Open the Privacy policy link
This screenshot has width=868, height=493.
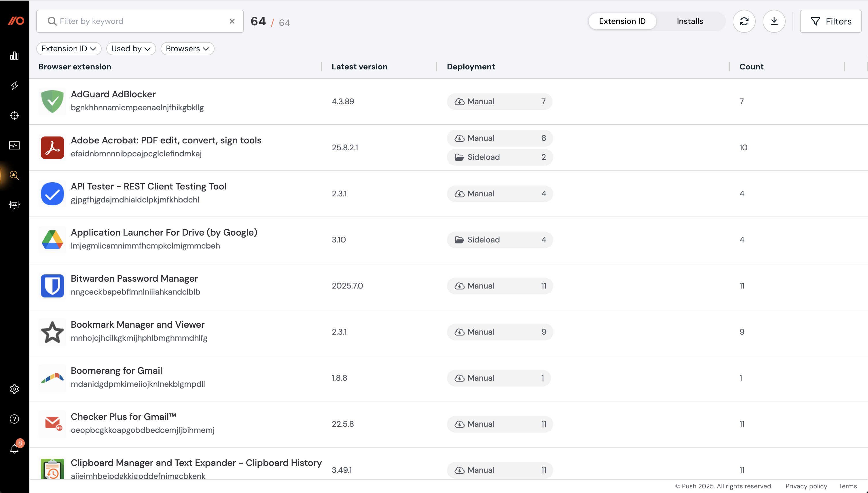[806, 486]
